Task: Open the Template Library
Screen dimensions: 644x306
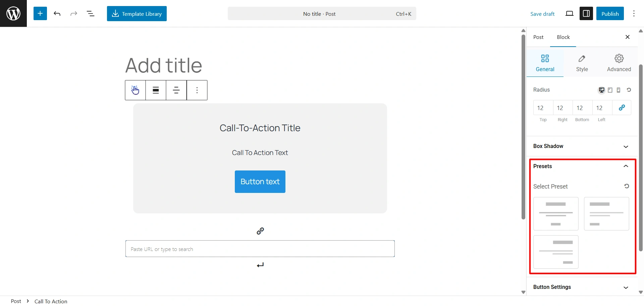Action: pyautogui.click(x=137, y=14)
